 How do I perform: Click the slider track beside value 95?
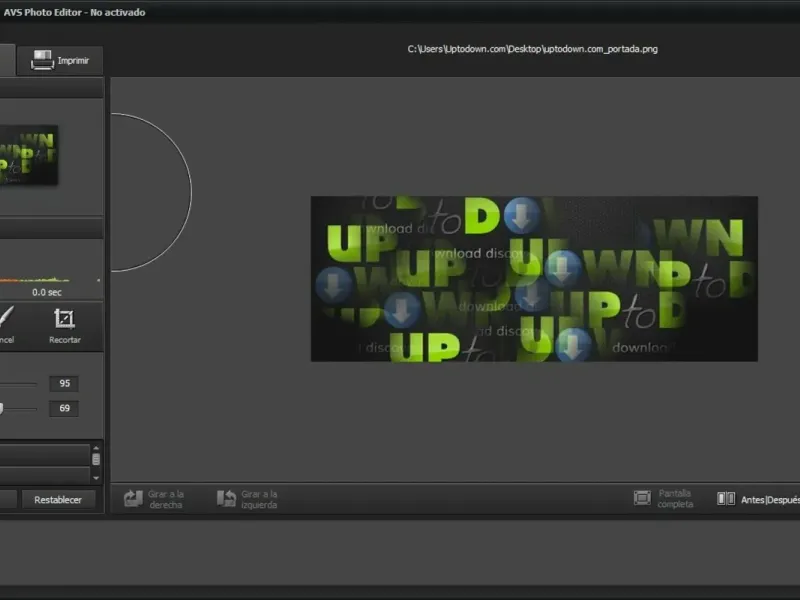pos(18,384)
